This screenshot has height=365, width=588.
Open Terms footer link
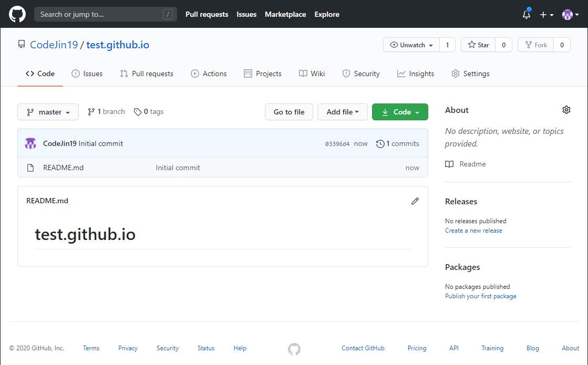point(91,348)
